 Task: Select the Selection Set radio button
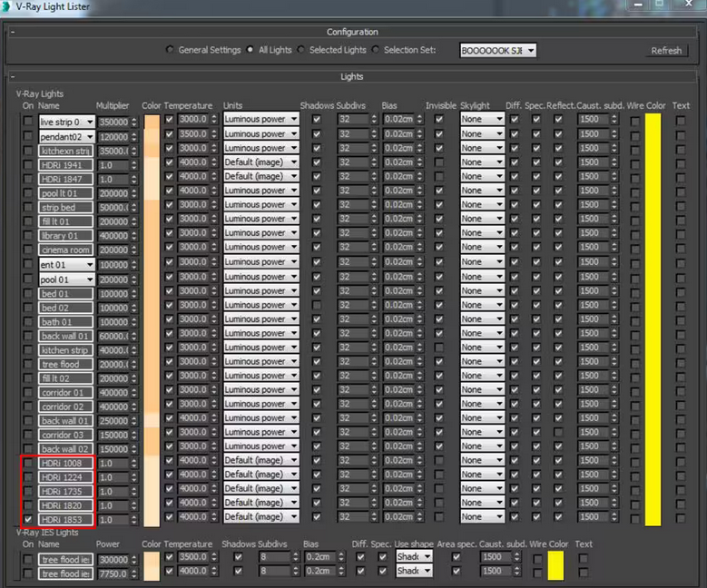375,50
